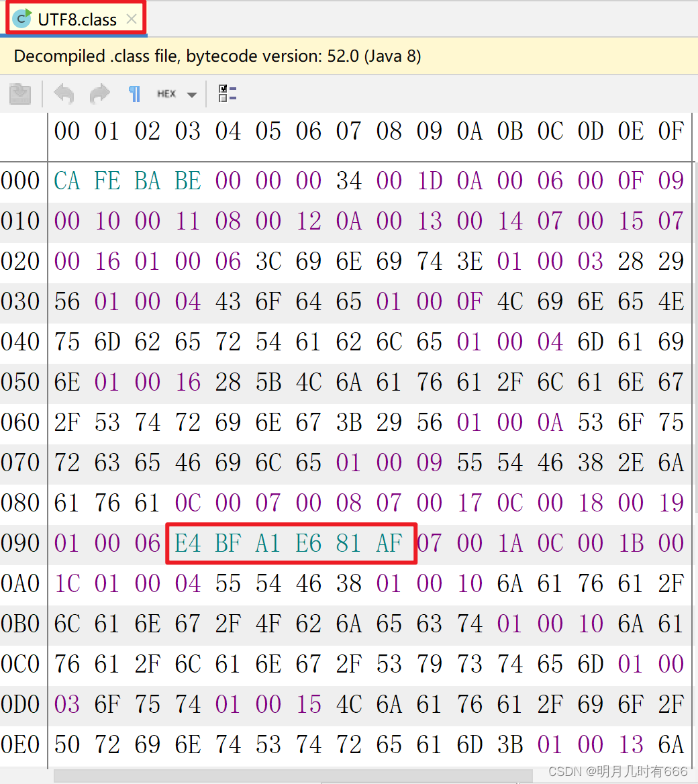Select column header 0A
Viewport: 698px width, 784px height.
pos(470,132)
